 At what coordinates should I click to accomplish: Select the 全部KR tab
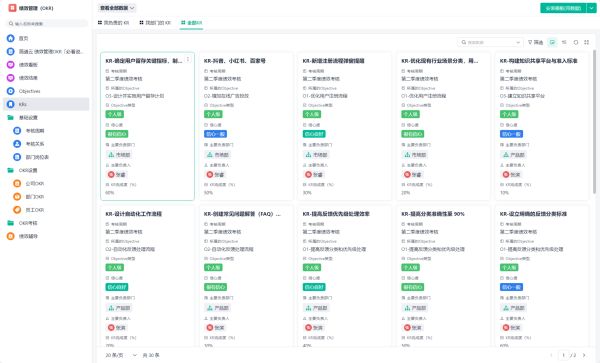pos(191,23)
